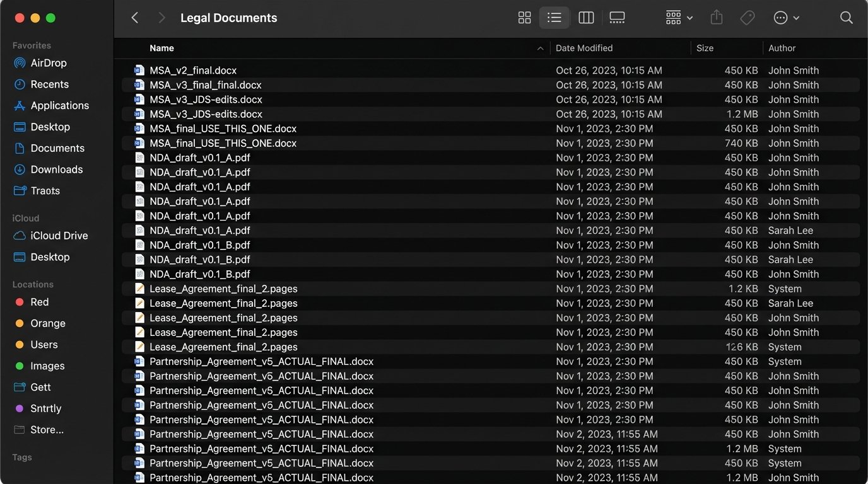Viewport: 868px width, 484px height.
Task: Open the group-by options dropdown
Action: [x=679, y=18]
